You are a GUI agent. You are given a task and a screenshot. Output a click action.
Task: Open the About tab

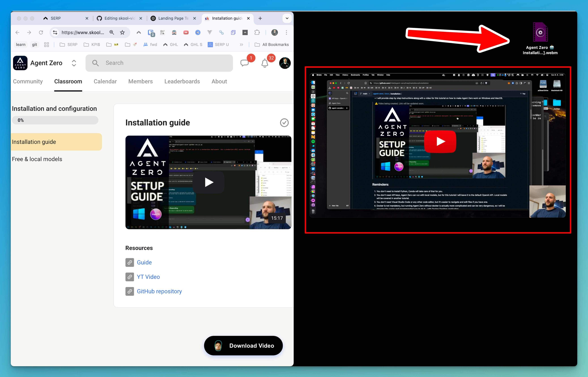[x=219, y=81]
